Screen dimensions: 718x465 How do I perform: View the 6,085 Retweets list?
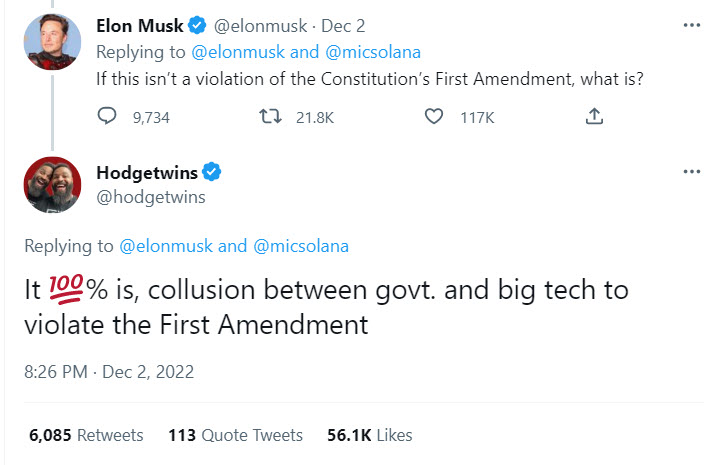click(x=86, y=435)
